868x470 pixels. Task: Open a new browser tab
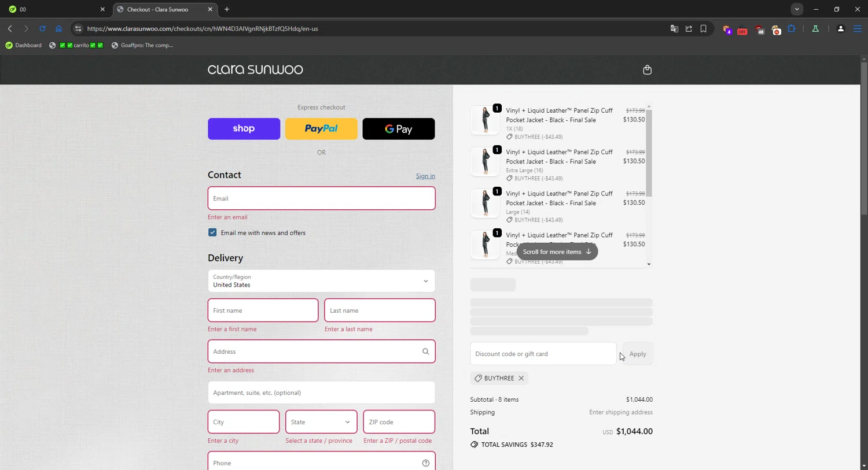click(x=227, y=9)
